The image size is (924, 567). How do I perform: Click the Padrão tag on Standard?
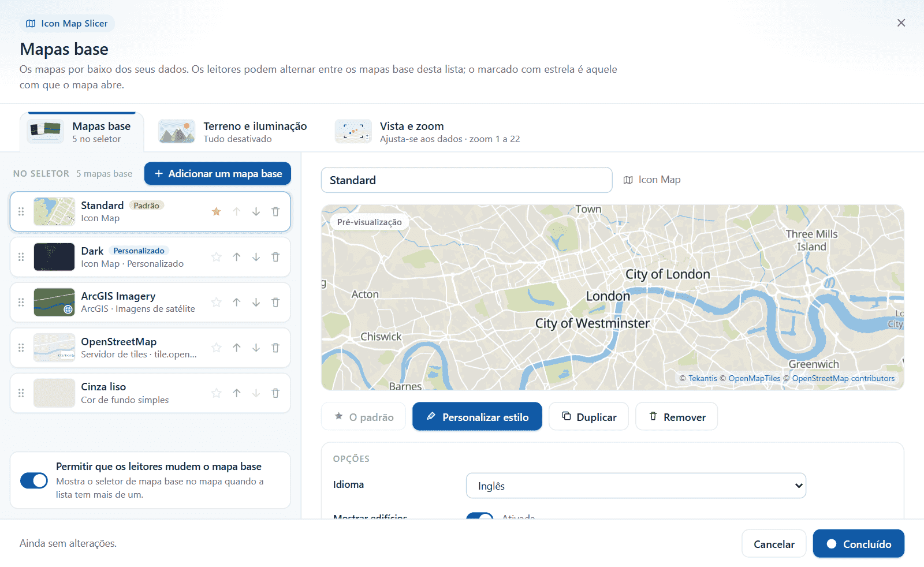tap(146, 206)
